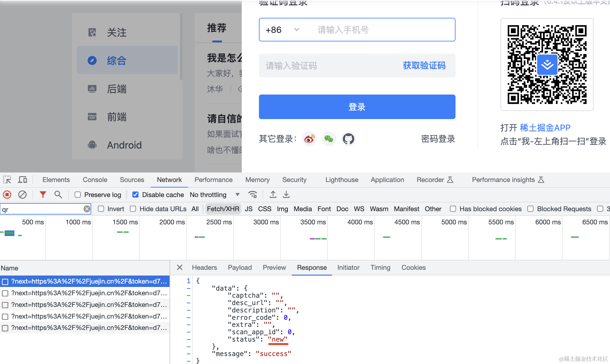Enable the Preserve log checkbox

tap(78, 195)
